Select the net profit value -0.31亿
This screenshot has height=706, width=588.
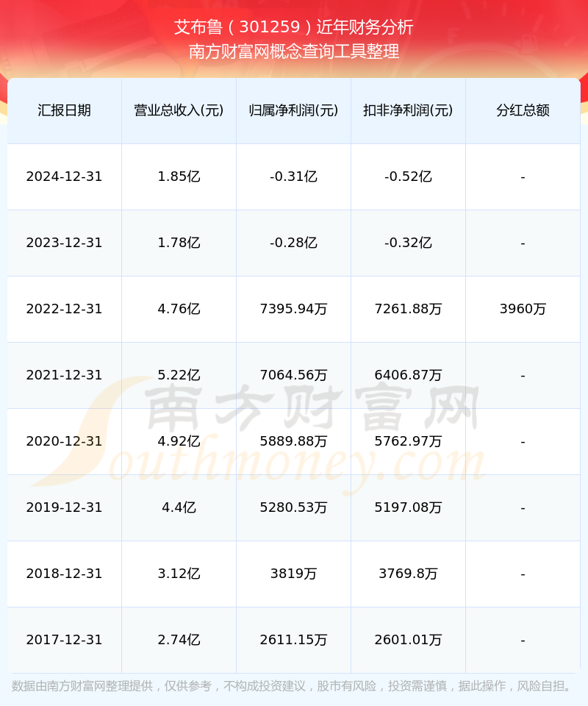294,176
